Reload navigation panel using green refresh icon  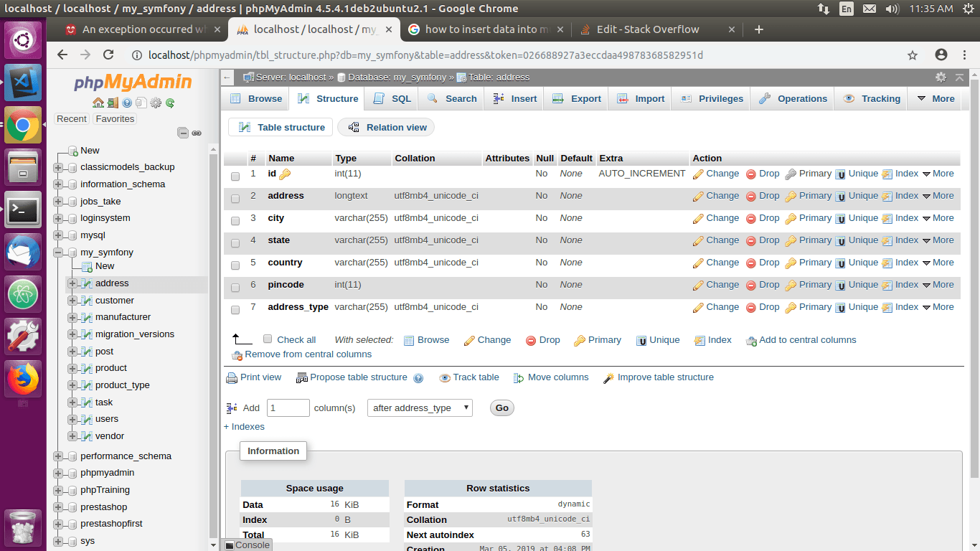tap(170, 103)
